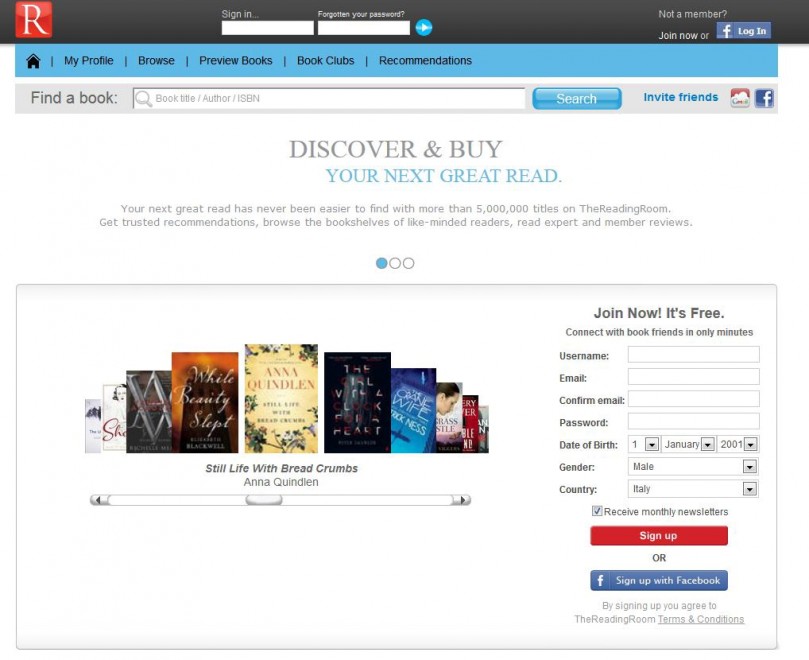
Task: Open the Gender dropdown
Action: 693,466
